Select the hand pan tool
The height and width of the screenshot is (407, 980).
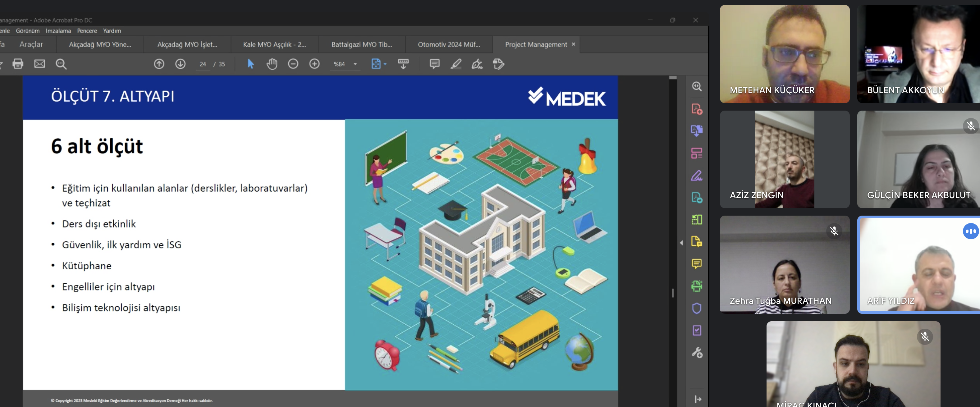[x=272, y=64]
